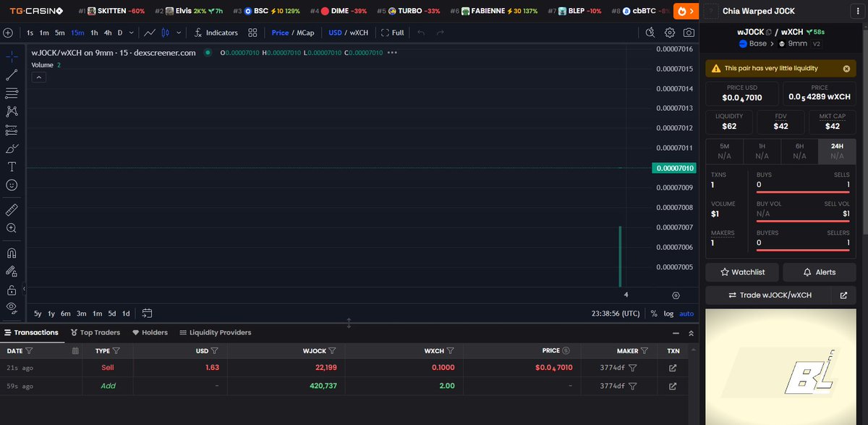This screenshot has height=425, width=868.
Task: Select the 5m time interval
Action: pos(60,33)
